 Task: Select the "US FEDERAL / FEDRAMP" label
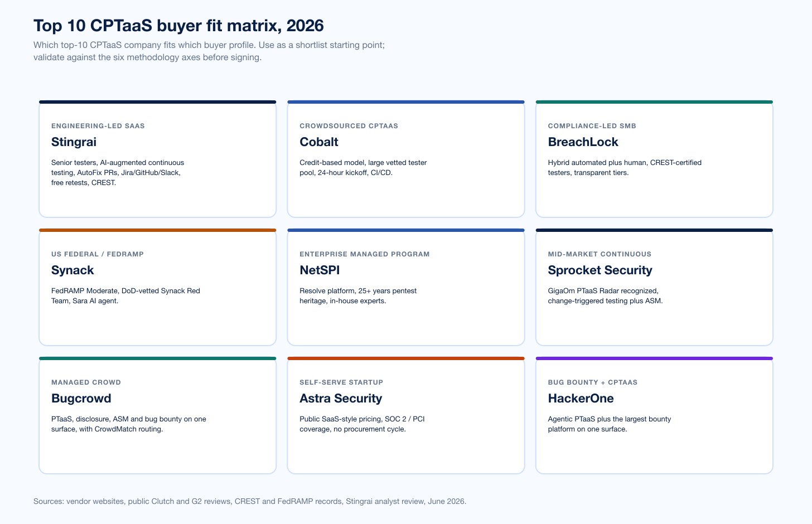point(98,254)
